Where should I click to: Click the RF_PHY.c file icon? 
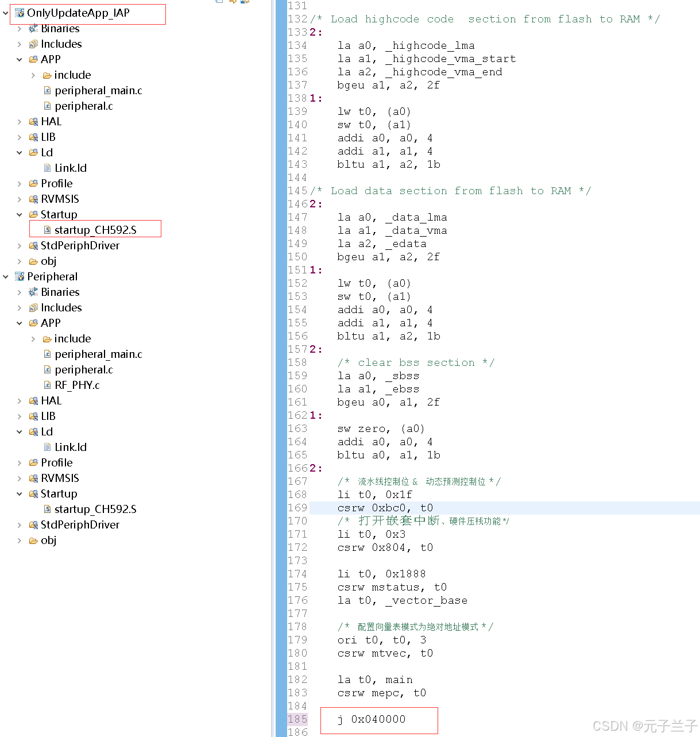48,385
